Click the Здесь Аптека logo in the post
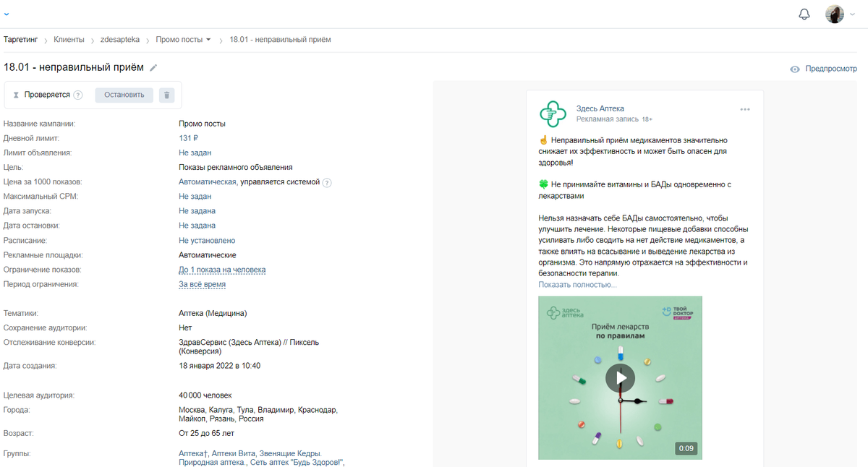868x467 pixels. click(553, 114)
